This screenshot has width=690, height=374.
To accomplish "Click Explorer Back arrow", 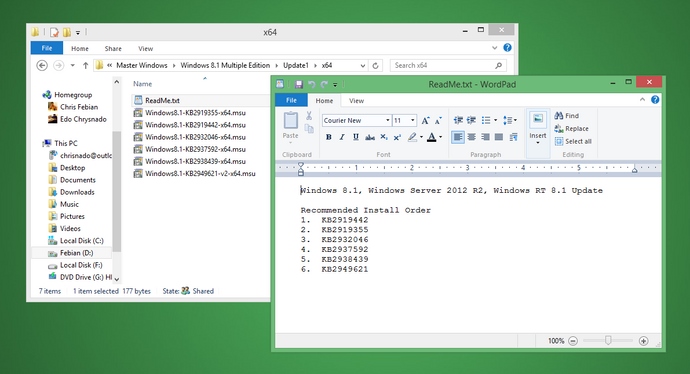I will [42, 66].
